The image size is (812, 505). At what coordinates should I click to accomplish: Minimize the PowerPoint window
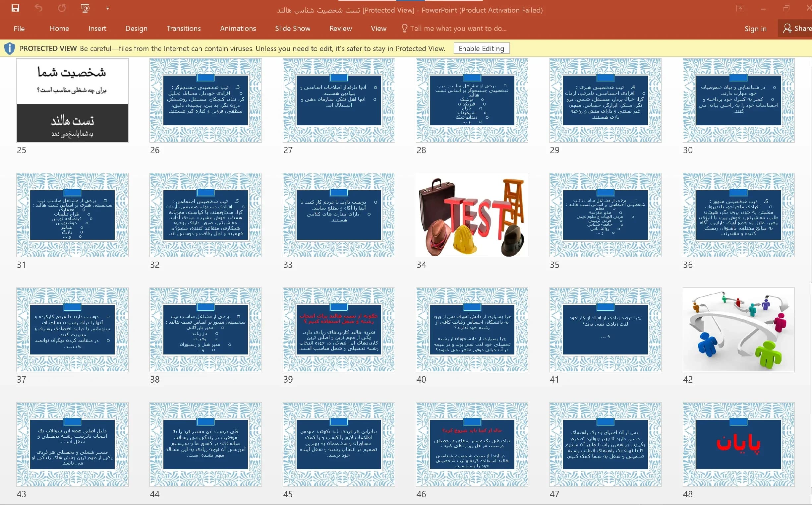coord(763,9)
